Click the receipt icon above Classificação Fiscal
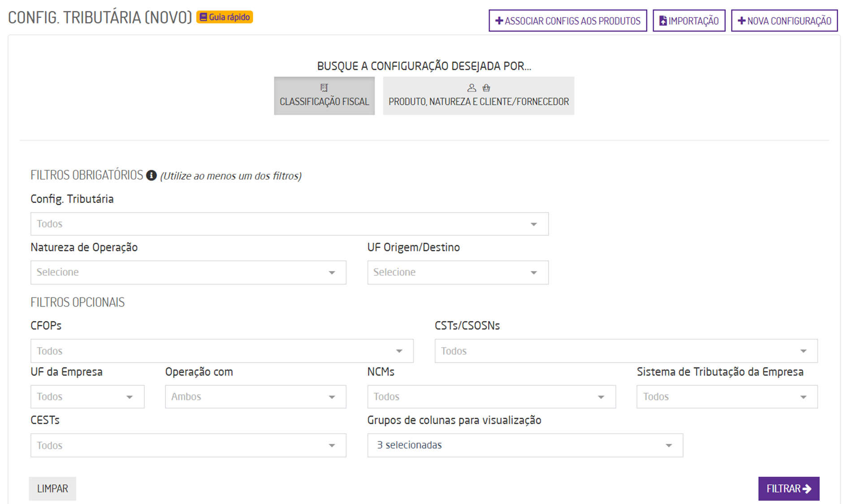 324,88
